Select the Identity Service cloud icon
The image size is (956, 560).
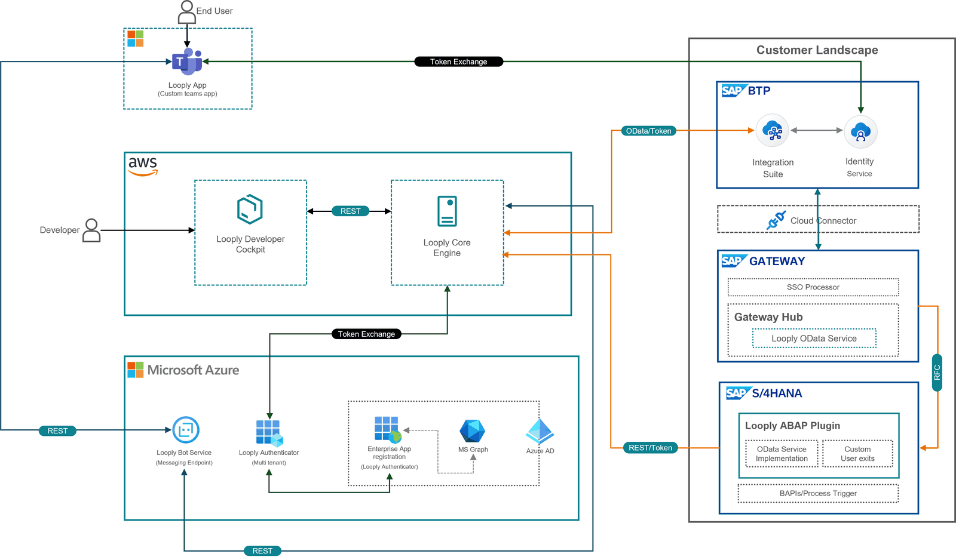[x=860, y=132]
